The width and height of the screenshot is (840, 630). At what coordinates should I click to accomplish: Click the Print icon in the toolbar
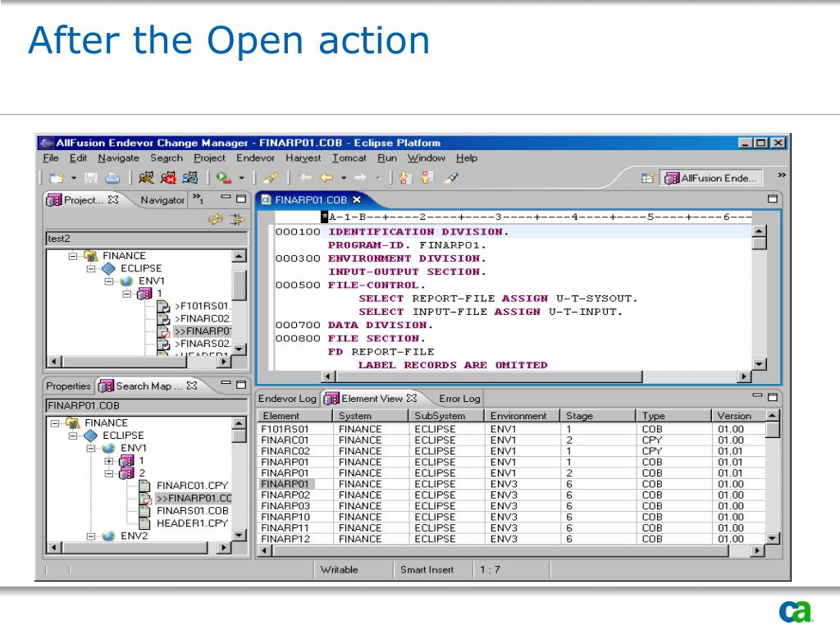click(x=112, y=178)
